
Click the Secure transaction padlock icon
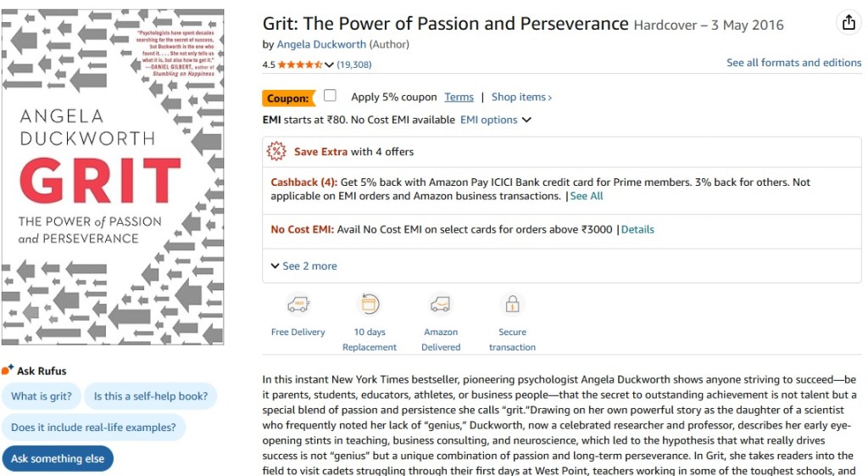512,305
